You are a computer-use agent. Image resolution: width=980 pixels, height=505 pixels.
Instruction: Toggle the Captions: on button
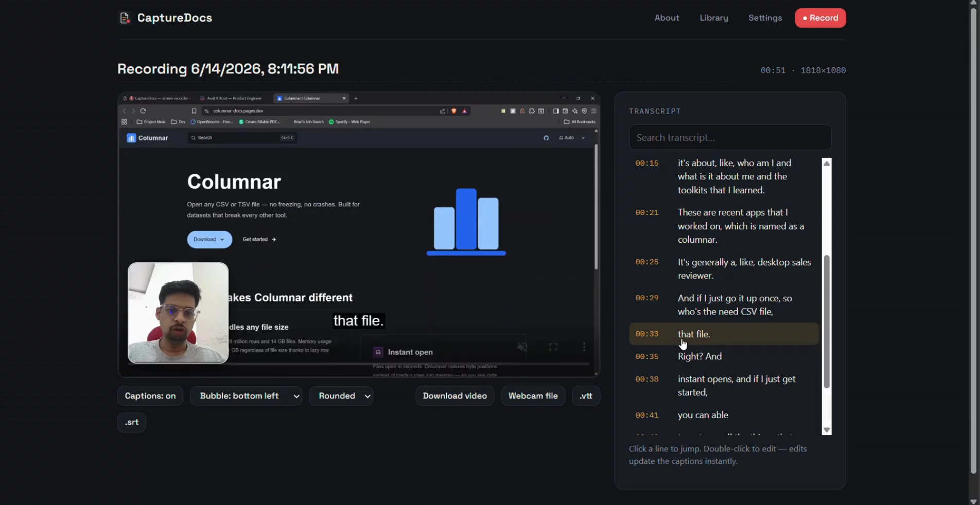tap(150, 396)
